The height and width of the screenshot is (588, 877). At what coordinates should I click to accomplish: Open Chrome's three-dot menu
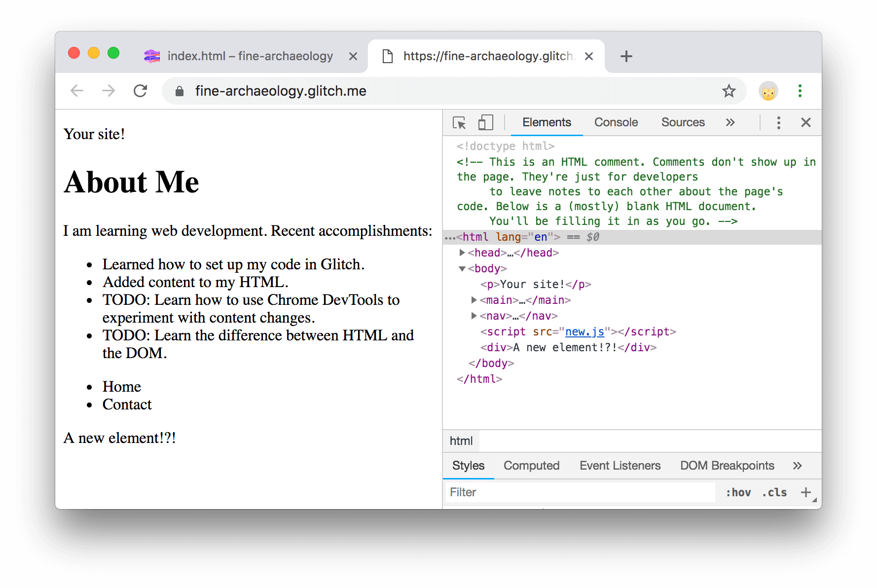point(800,91)
